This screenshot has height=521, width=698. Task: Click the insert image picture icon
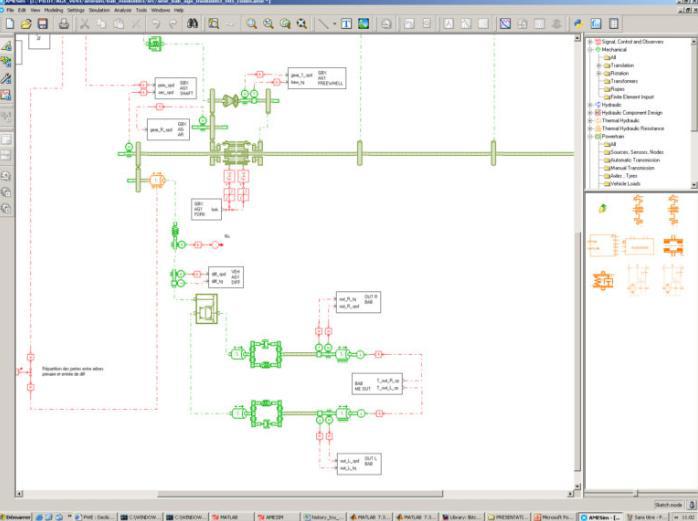364,24
